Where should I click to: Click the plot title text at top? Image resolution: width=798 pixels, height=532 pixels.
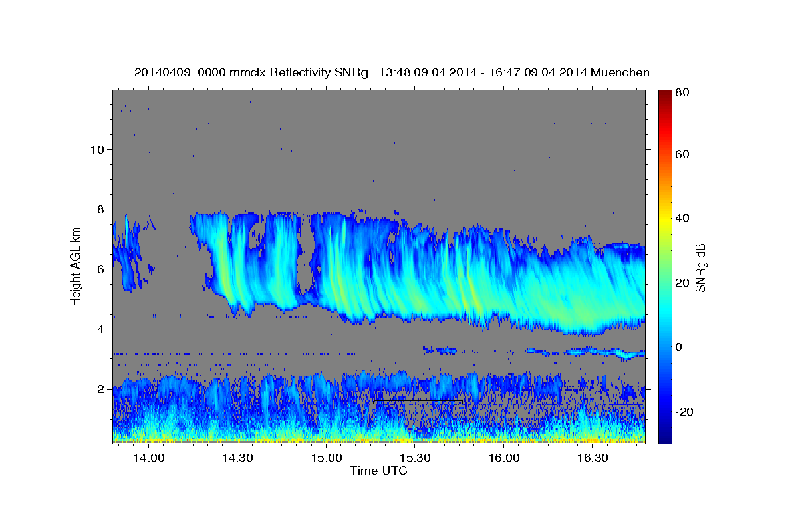(392, 72)
